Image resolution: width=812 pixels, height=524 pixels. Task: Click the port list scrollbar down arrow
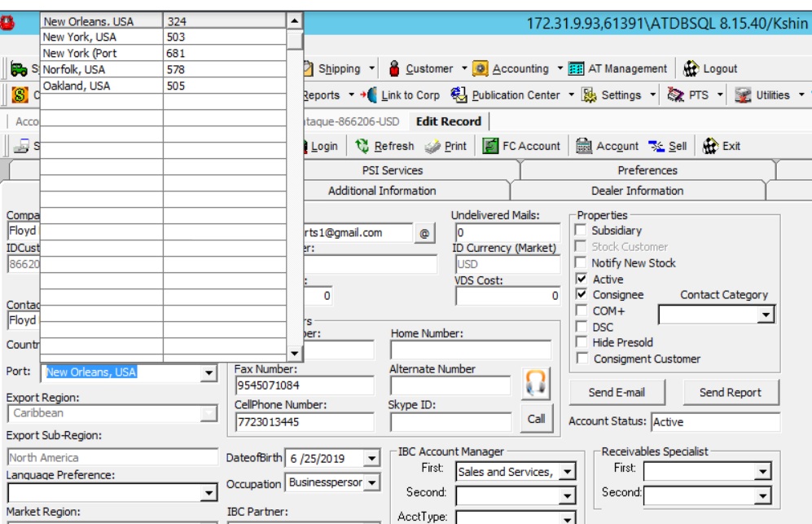[x=294, y=354]
